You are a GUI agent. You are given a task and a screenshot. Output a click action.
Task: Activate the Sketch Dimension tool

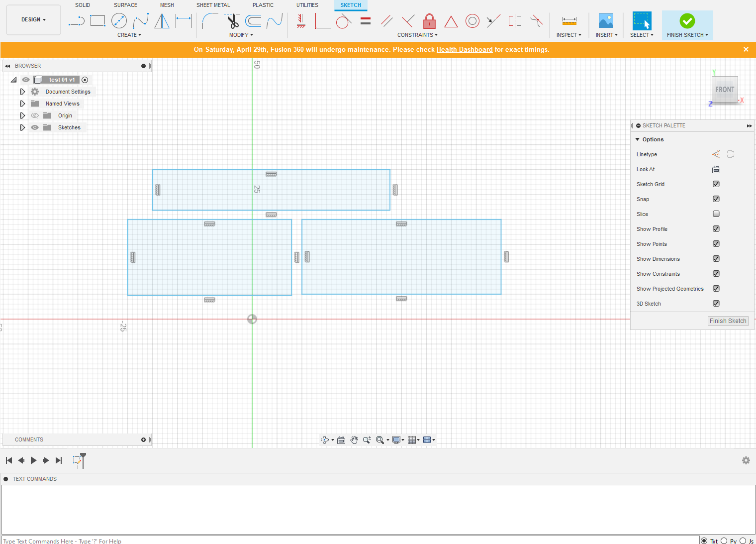[x=184, y=21]
